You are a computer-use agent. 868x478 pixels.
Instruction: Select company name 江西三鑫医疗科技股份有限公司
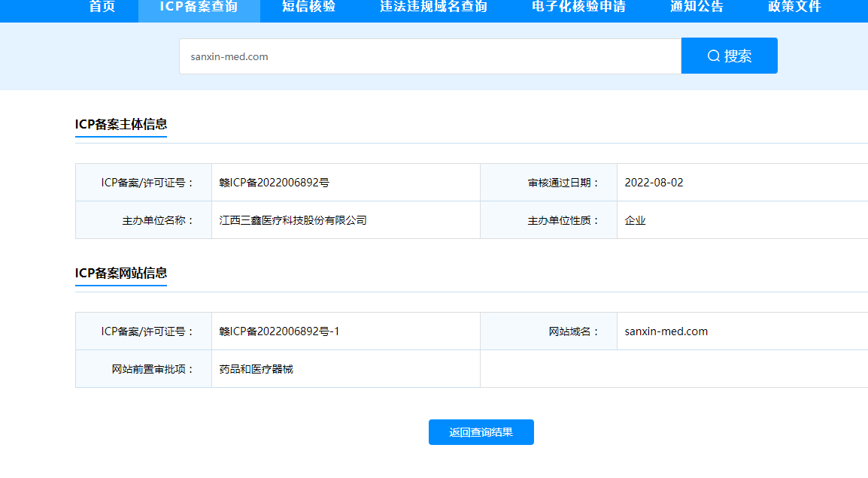tap(293, 220)
